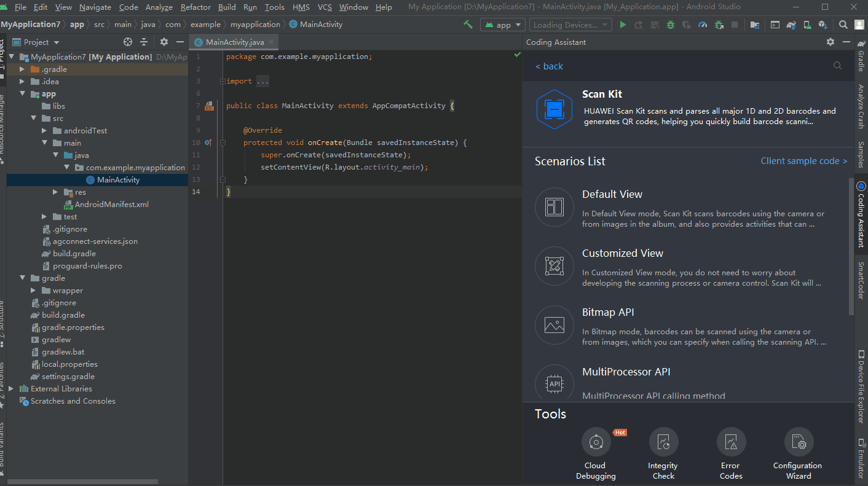Hide the Project panel with minus icon

point(180,42)
